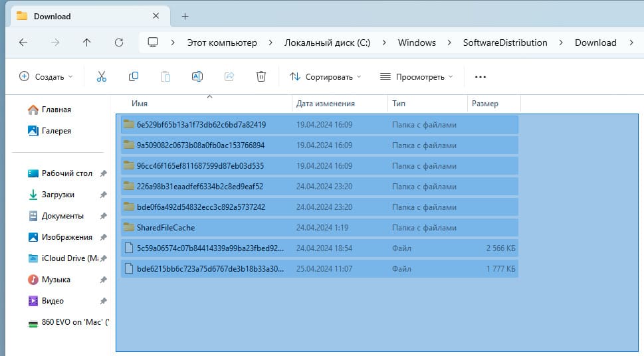Click Download breadcrumb in address bar
The height and width of the screenshot is (356, 644).
pos(595,43)
